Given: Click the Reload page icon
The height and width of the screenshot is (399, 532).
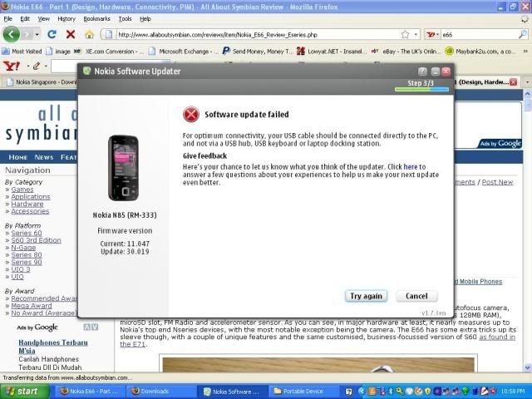Looking at the screenshot, I should (x=52, y=35).
